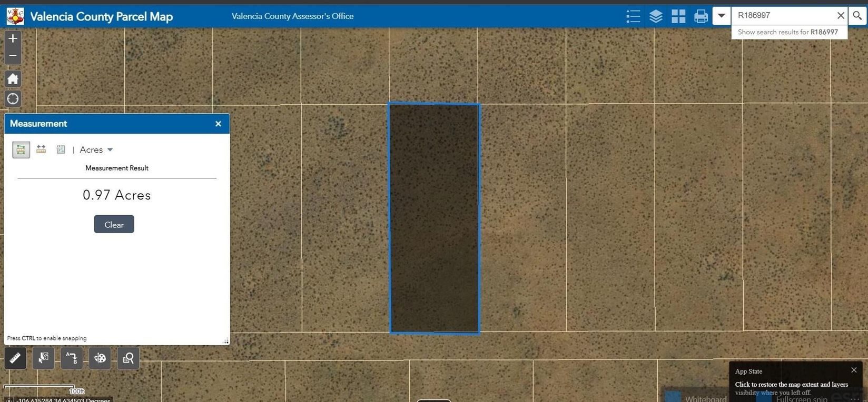
Task: Click the magnifier search submit button
Action: (857, 16)
